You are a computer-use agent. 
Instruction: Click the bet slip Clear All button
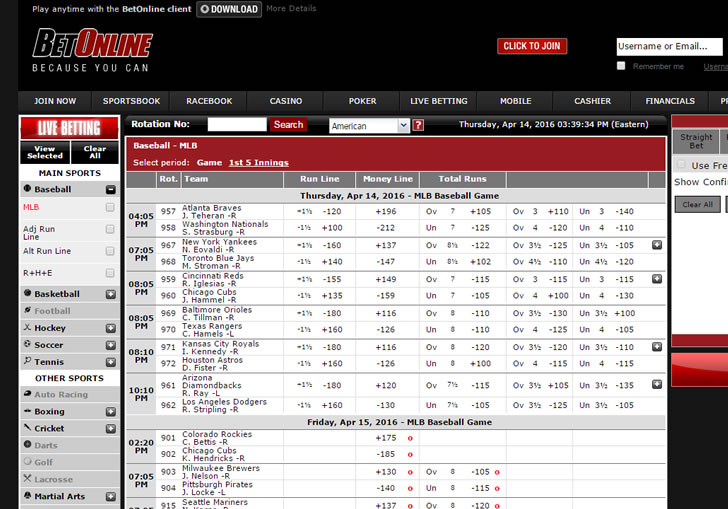(697, 204)
